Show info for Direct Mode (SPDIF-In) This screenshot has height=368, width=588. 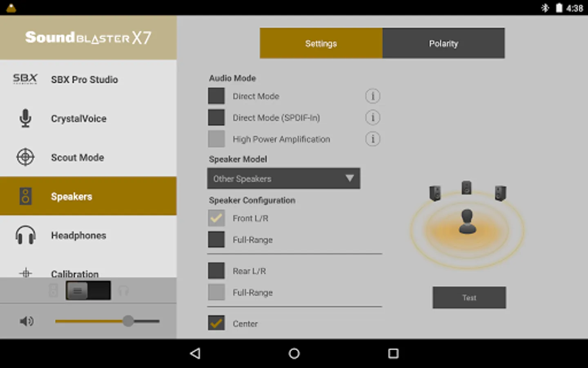point(372,117)
